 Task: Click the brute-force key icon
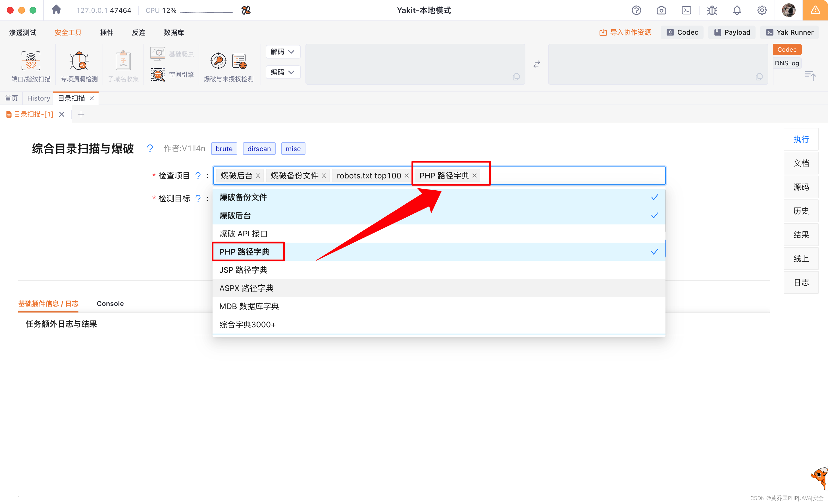tap(219, 61)
